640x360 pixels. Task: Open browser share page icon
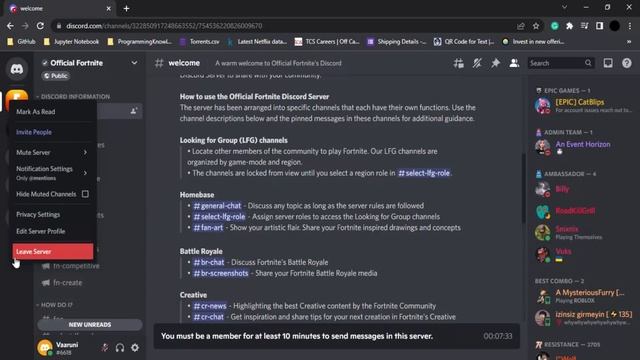520,26
